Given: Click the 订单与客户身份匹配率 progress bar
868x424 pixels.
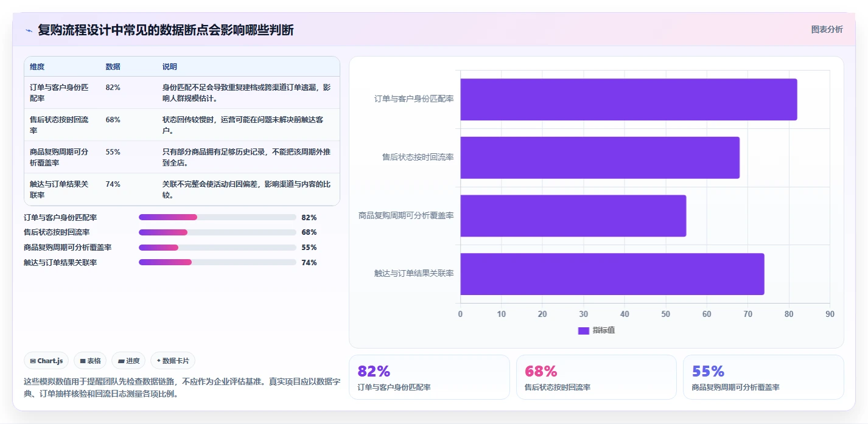Looking at the screenshot, I should point(217,217).
